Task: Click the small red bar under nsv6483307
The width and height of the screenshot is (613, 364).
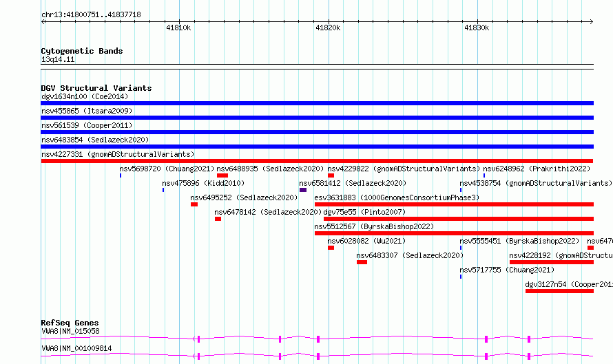Action: coord(362,262)
